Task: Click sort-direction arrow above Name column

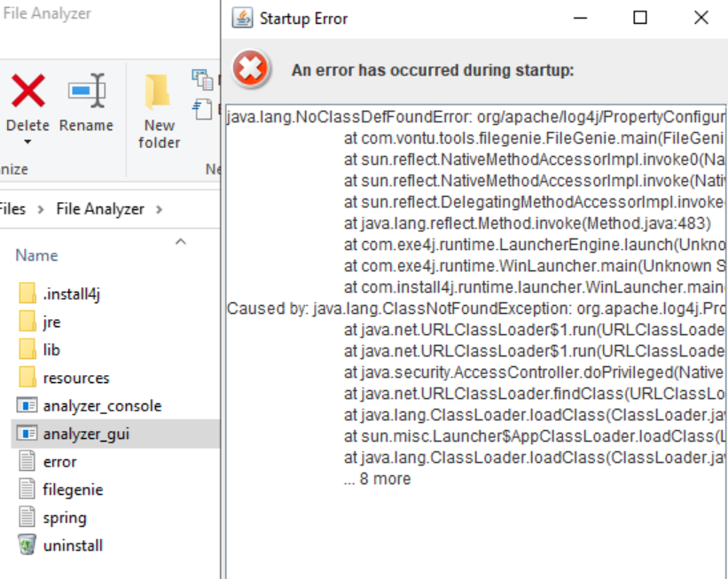Action: click(x=181, y=241)
